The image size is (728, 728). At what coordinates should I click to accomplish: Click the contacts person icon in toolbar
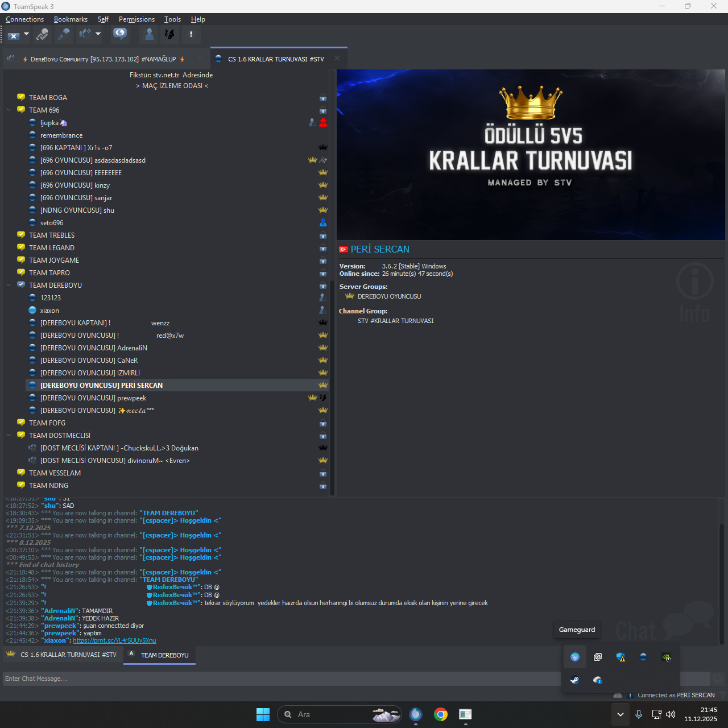pyautogui.click(x=149, y=35)
